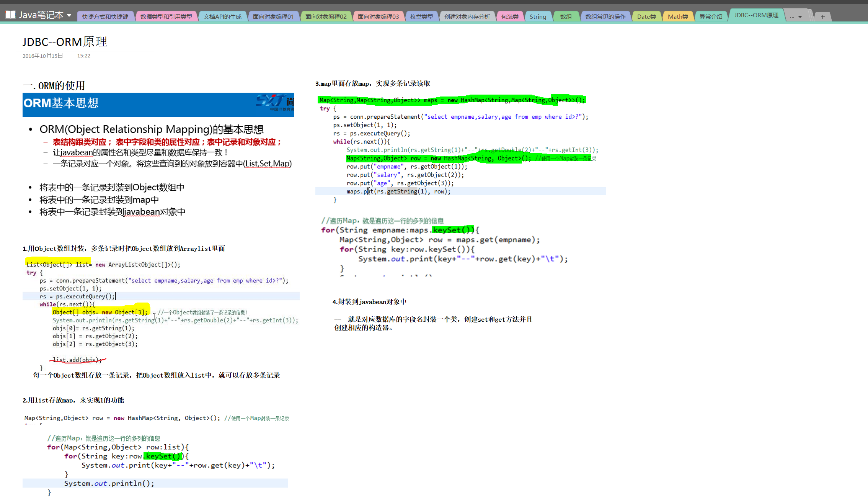Screen dimensions: 868x499
Task: Click the page time 15:22
Action: click(84, 56)
